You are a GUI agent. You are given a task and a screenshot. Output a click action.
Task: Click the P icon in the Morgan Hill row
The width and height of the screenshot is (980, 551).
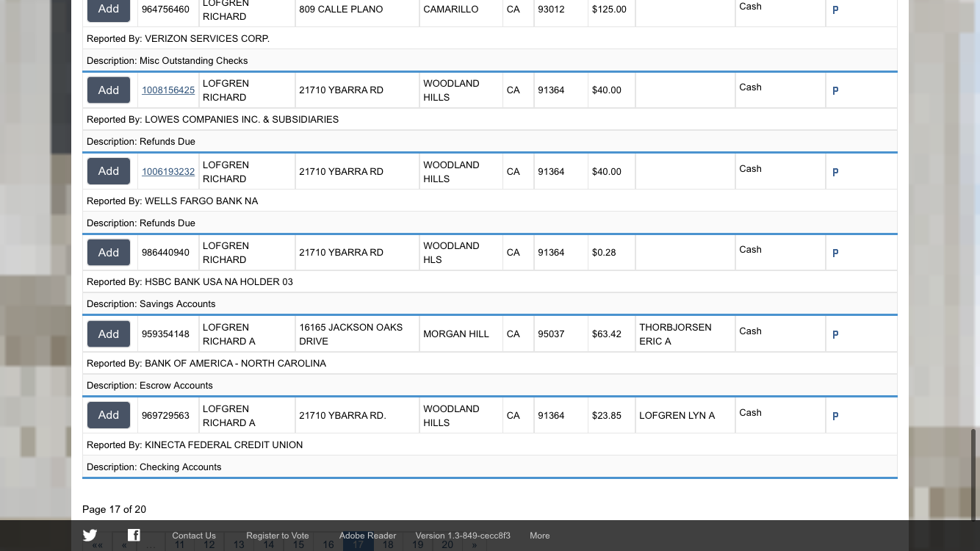pos(835,335)
